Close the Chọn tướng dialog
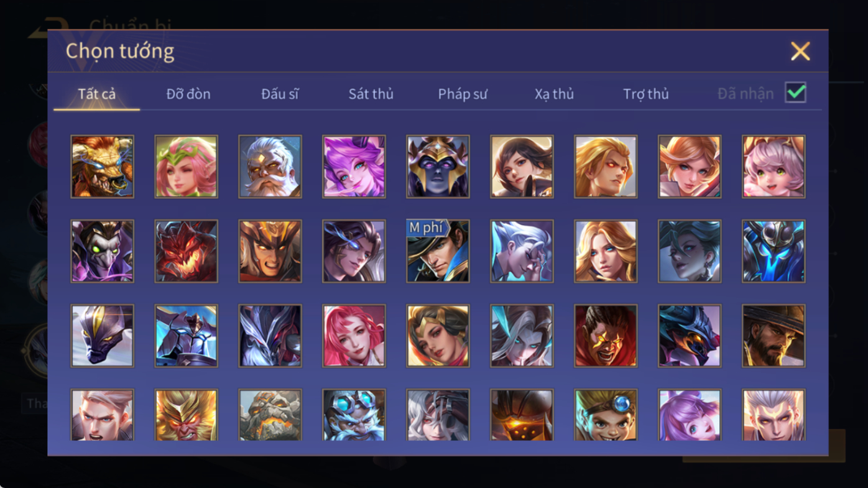This screenshot has width=868, height=488. [x=800, y=51]
